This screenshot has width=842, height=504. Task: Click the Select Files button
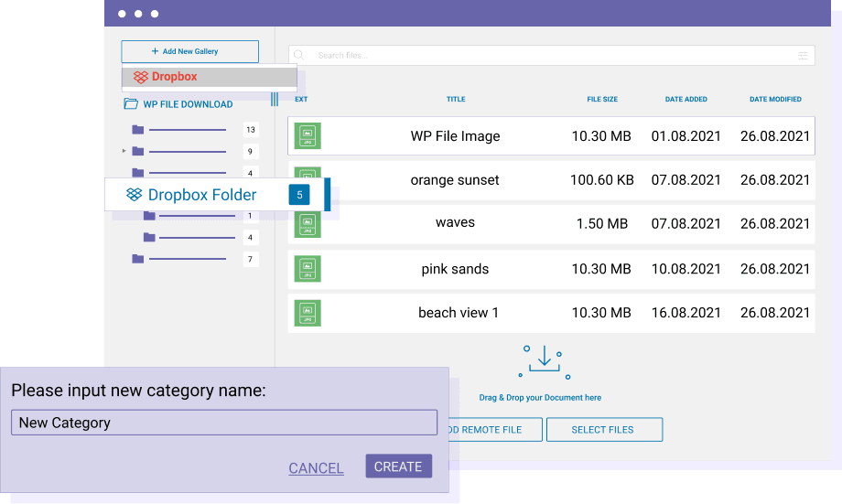click(603, 430)
